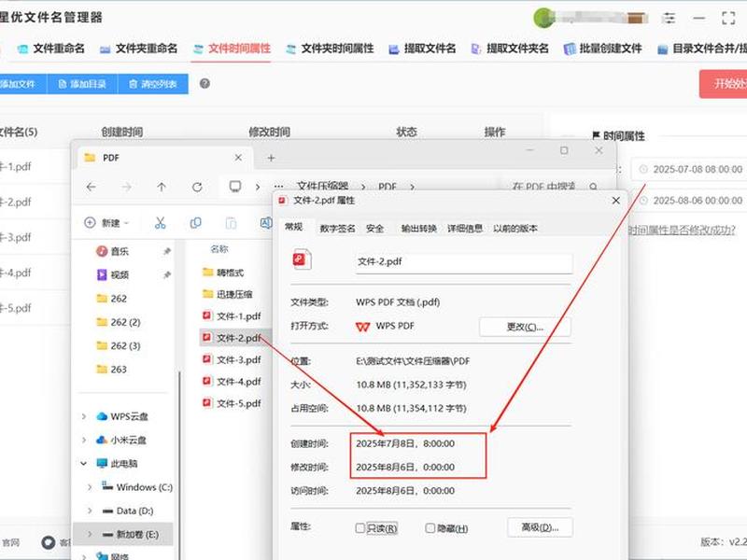The height and width of the screenshot is (560, 747).
Task: Click the file name field 文件-2.pdf
Action: pos(463,262)
